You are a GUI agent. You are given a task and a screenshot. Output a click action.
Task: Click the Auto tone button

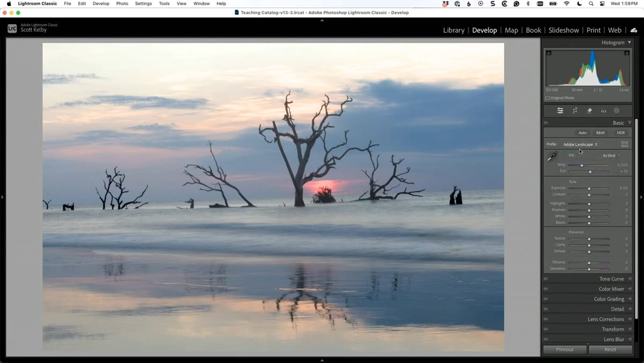pos(582,133)
